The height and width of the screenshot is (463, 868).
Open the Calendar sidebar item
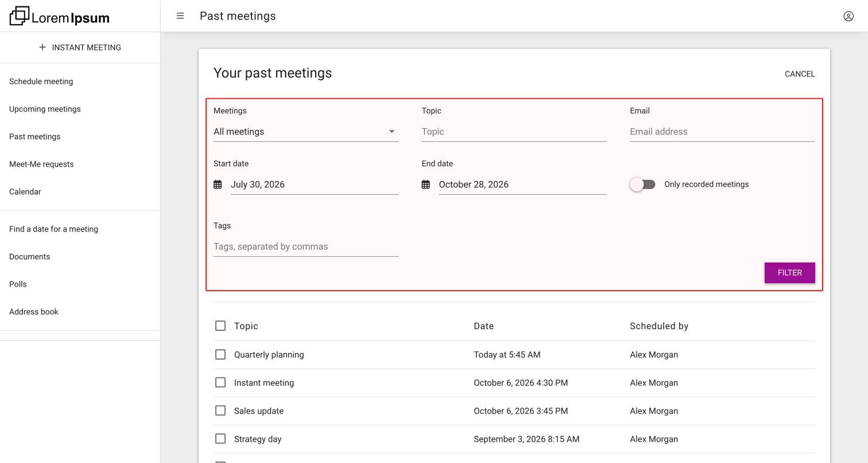coord(25,192)
